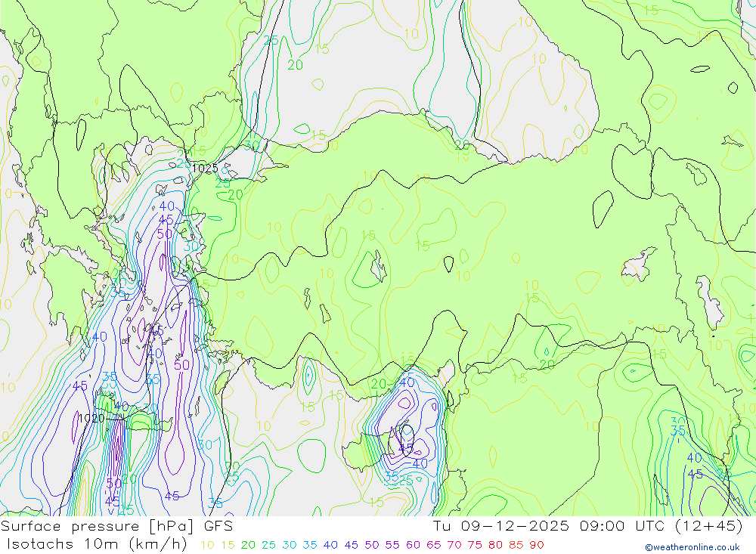Screen dimensions: 756x554
Task: Select the magenta 60 value in the isotach legend
Action: click(413, 545)
